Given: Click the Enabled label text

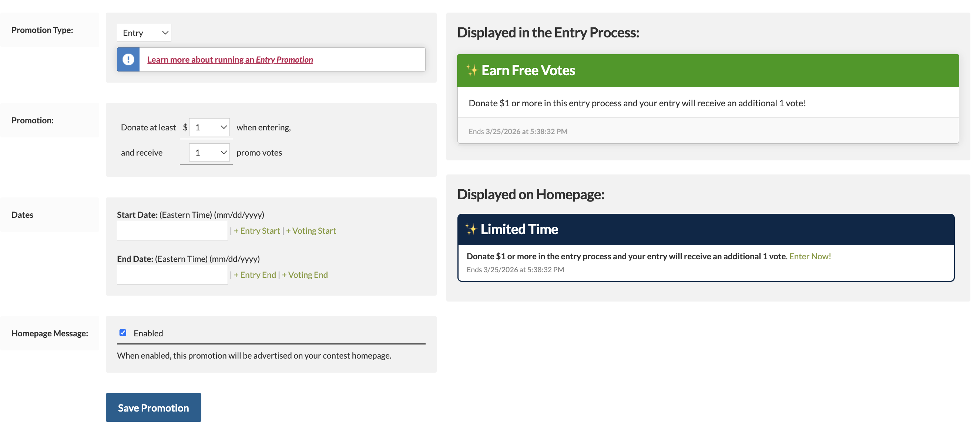Looking at the screenshot, I should coord(148,333).
